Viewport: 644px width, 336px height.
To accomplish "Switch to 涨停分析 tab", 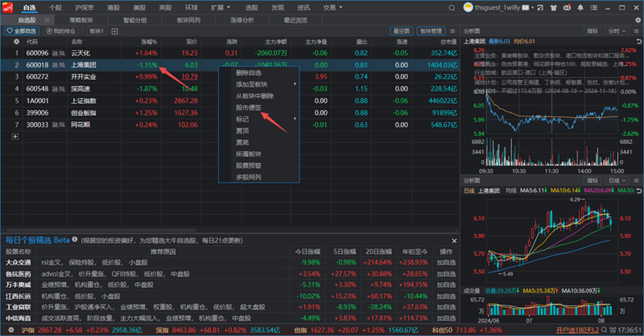I will click(x=242, y=20).
